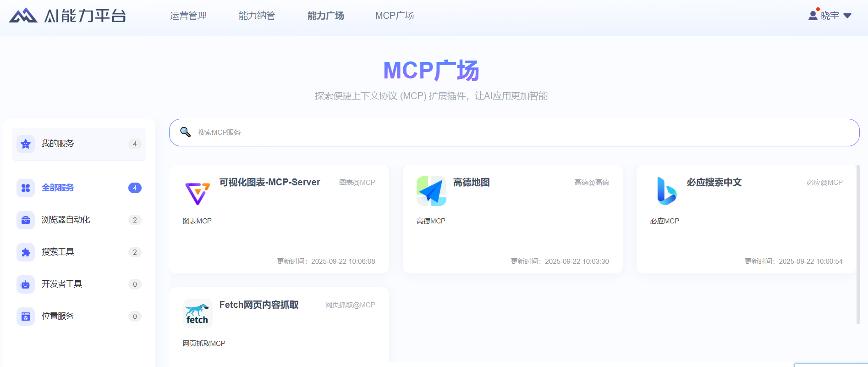Click the purple V logo of 可视化图表 card
The width and height of the screenshot is (868, 367).
(198, 193)
